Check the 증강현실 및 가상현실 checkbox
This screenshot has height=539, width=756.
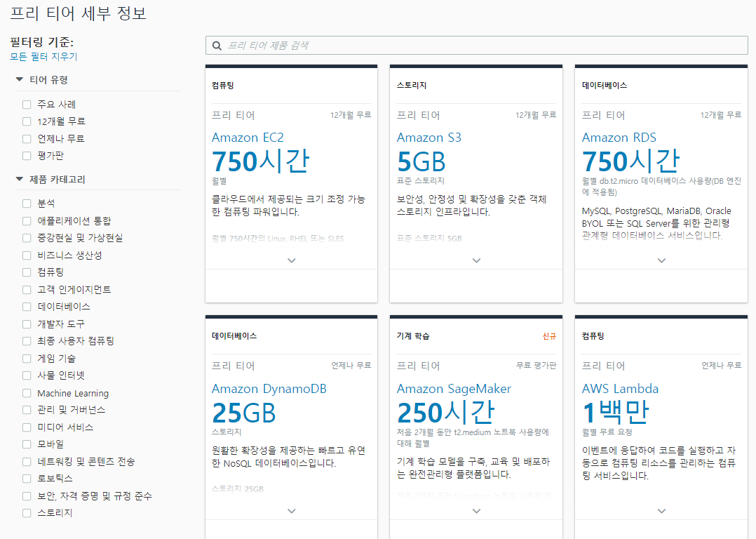pos(27,237)
